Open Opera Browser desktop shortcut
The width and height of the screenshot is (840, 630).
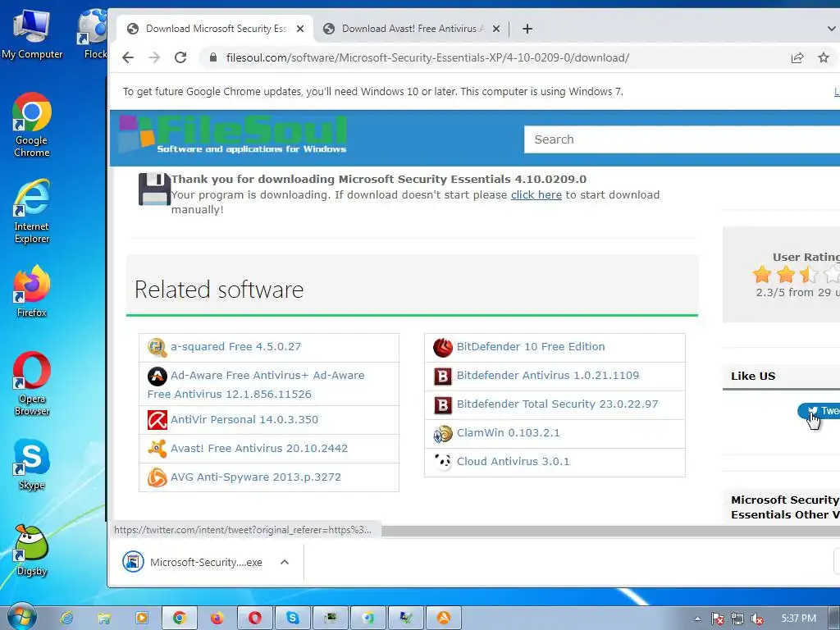32,384
